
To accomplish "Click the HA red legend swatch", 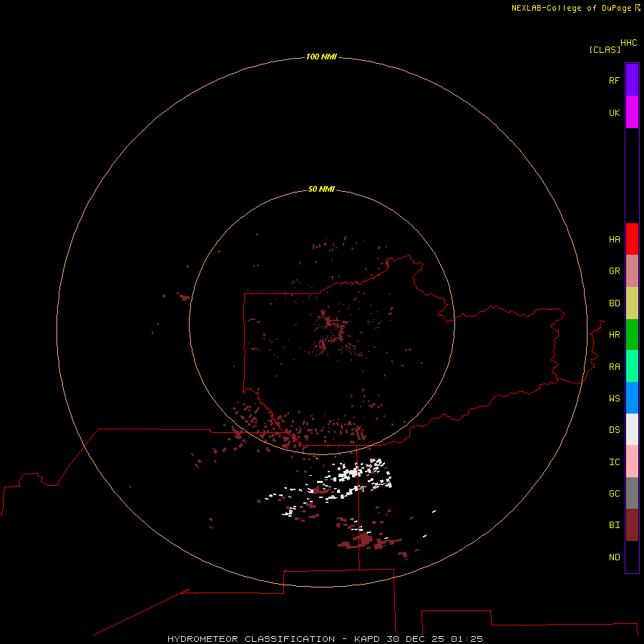I will 632,239.
